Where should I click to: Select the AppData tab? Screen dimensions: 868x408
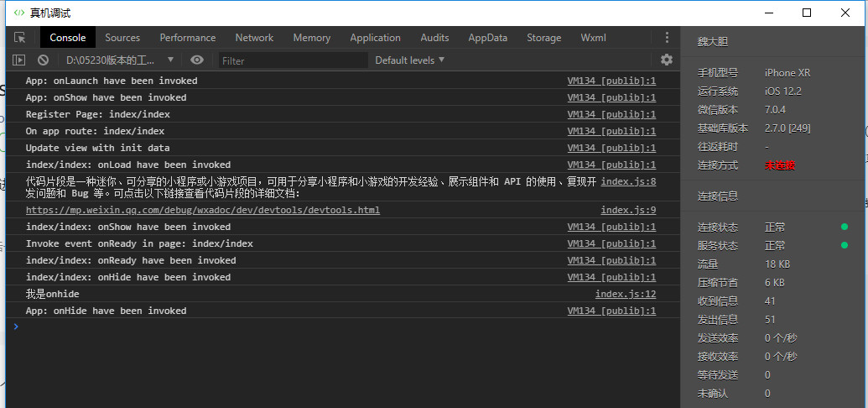pos(487,38)
